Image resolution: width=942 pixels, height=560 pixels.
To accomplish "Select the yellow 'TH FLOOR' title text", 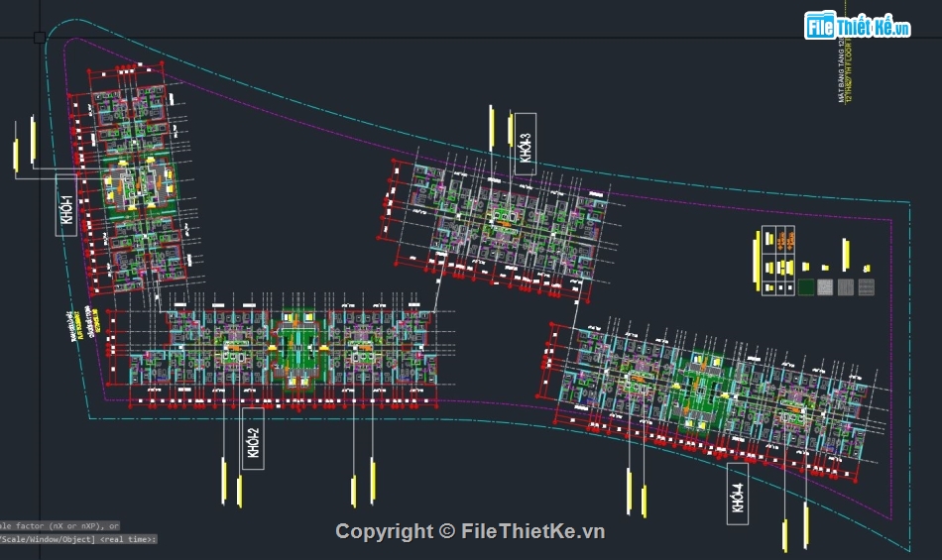I will 849,72.
